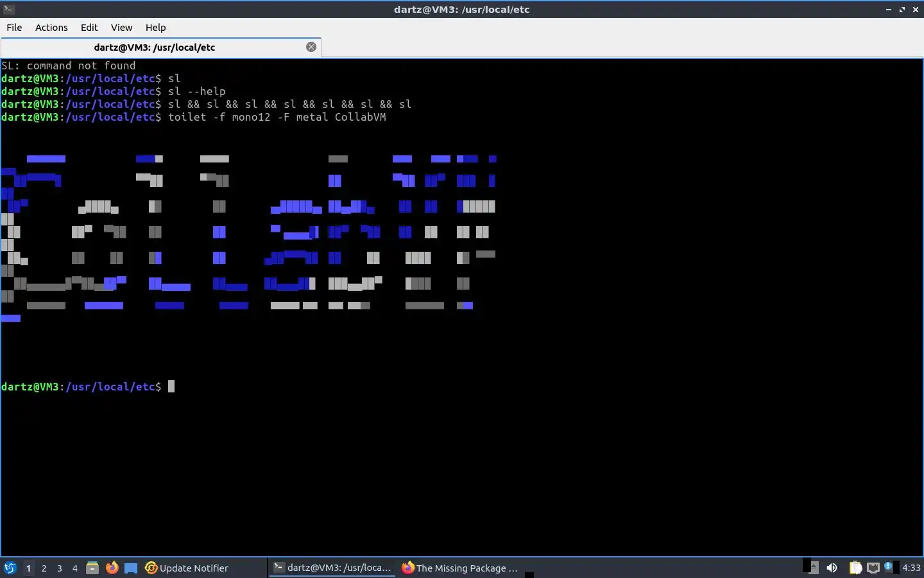Click the clock showing 4:33
Viewport: 924px width, 578px height.
click(x=911, y=568)
